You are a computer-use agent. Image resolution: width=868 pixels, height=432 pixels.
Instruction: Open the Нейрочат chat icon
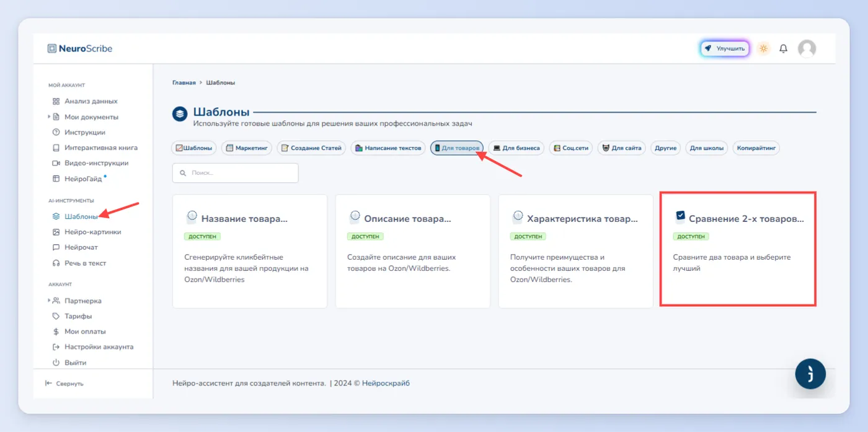56,247
